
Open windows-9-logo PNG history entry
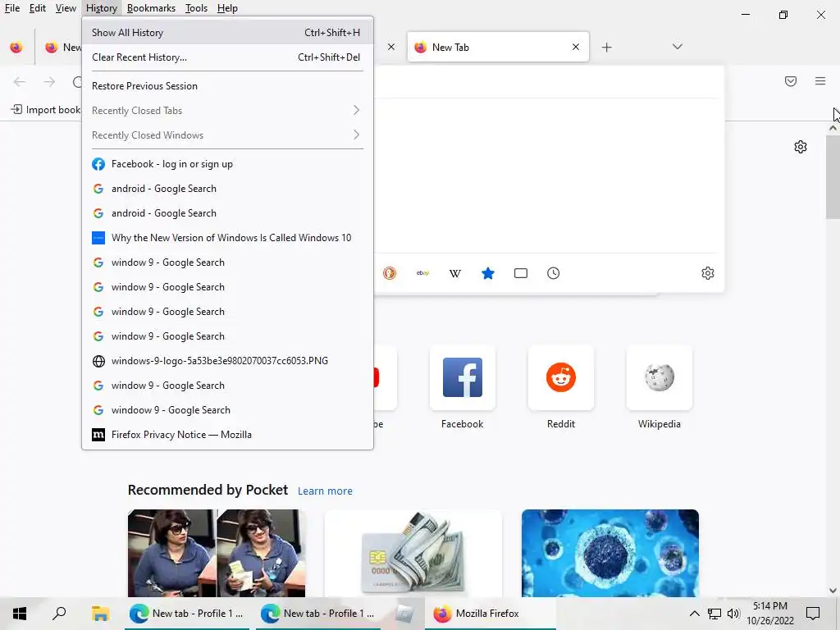click(x=227, y=361)
